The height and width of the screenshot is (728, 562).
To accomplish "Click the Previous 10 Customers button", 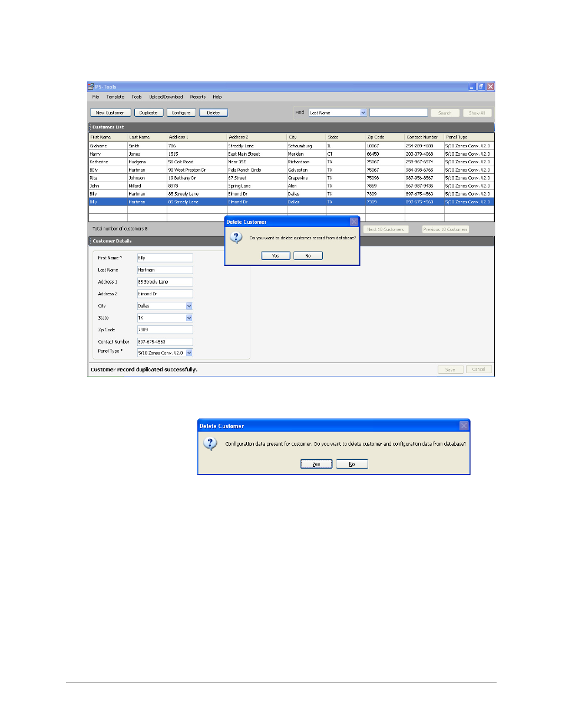I will [x=446, y=229].
